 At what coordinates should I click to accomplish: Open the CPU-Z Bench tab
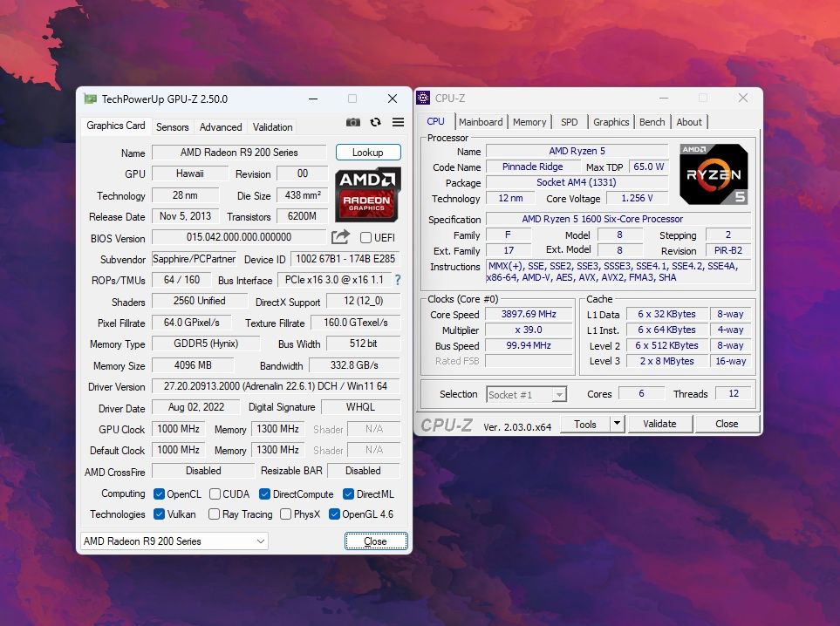[x=652, y=122]
